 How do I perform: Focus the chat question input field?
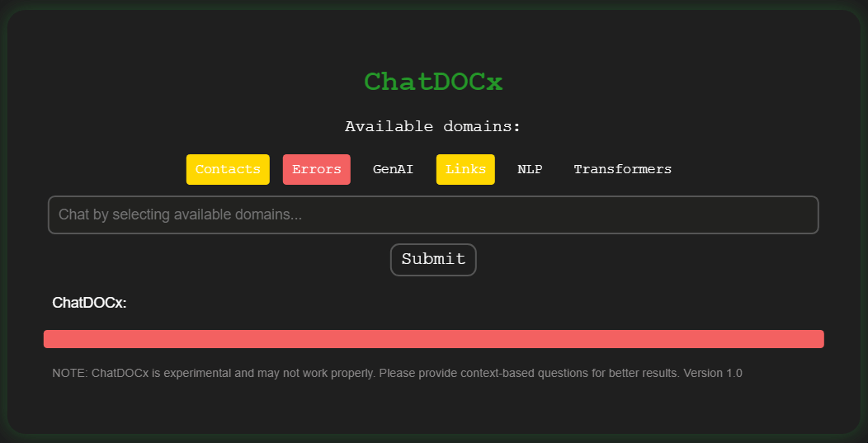click(433, 214)
